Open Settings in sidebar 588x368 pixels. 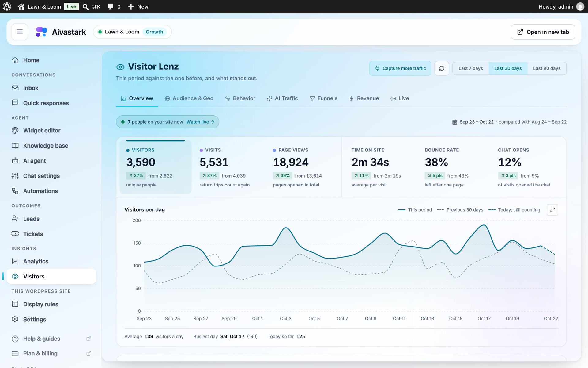51,319
